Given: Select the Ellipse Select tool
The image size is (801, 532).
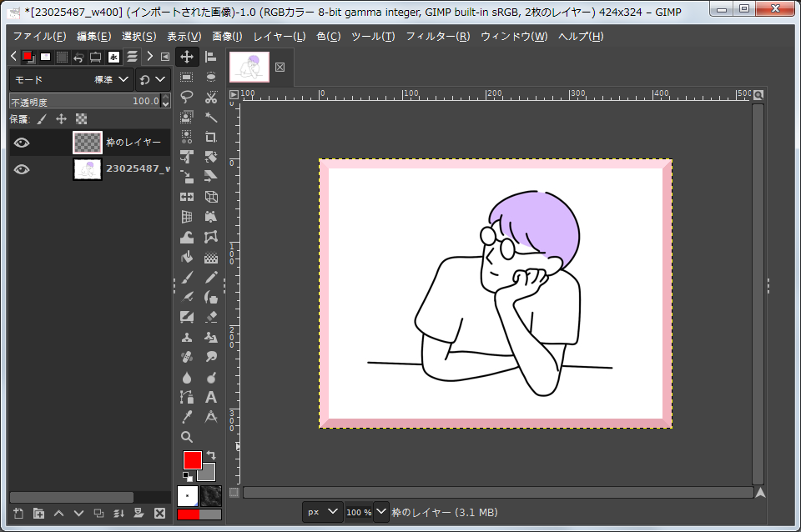Looking at the screenshot, I should click(210, 77).
